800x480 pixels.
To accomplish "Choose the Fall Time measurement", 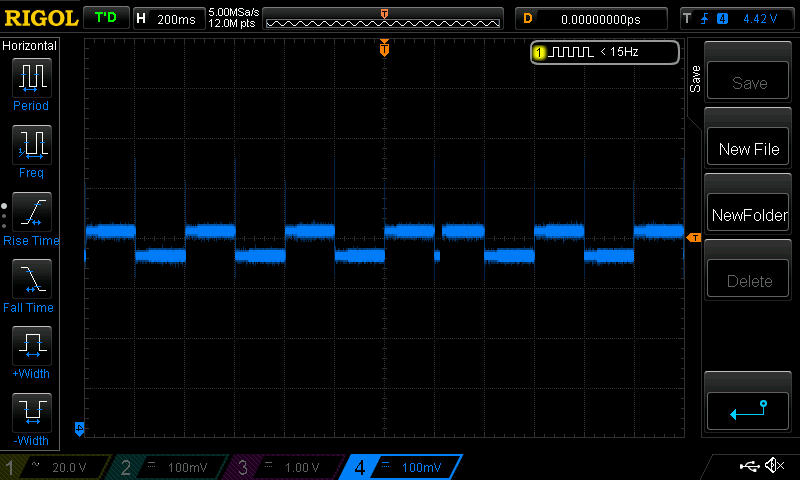I will (x=31, y=279).
